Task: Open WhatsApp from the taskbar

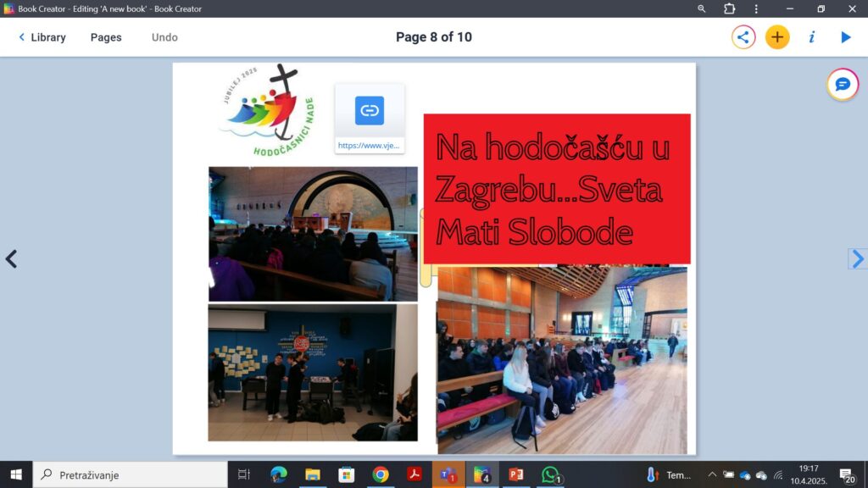Action: pyautogui.click(x=551, y=474)
